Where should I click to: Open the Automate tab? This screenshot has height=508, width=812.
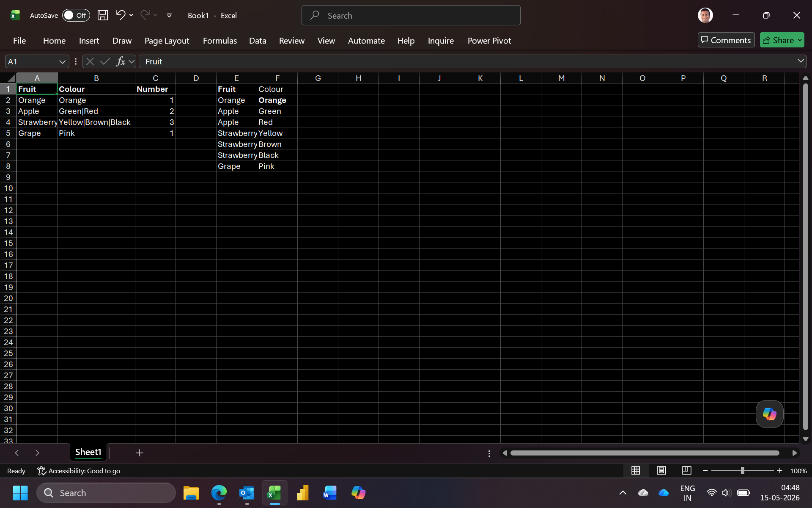coord(366,41)
